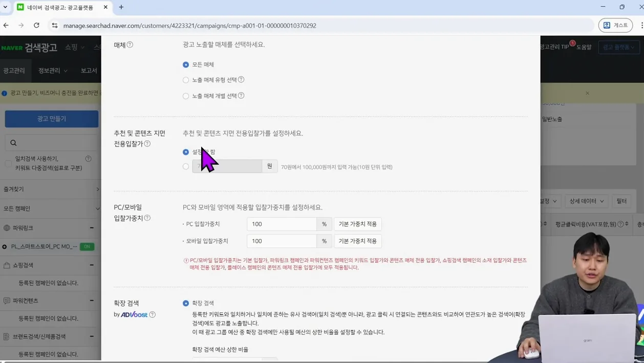Open the 도움말 link

(584, 47)
